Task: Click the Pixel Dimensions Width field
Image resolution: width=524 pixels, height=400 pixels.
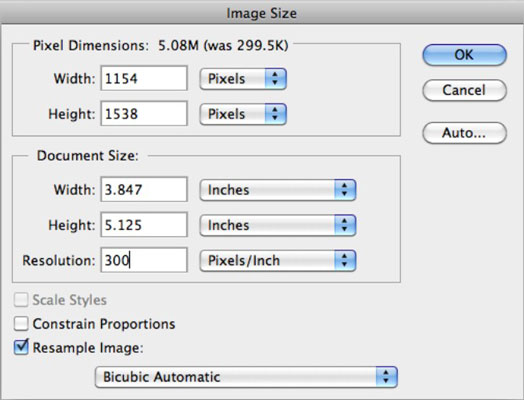Action: tap(144, 78)
